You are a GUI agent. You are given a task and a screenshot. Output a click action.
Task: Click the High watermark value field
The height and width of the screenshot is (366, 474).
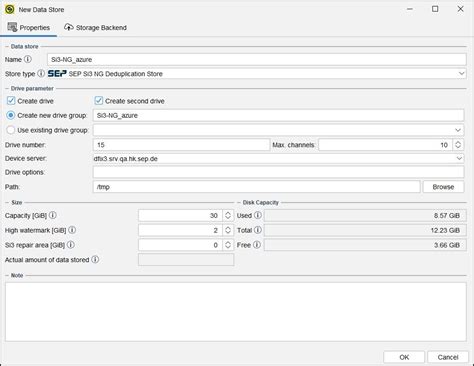point(180,230)
